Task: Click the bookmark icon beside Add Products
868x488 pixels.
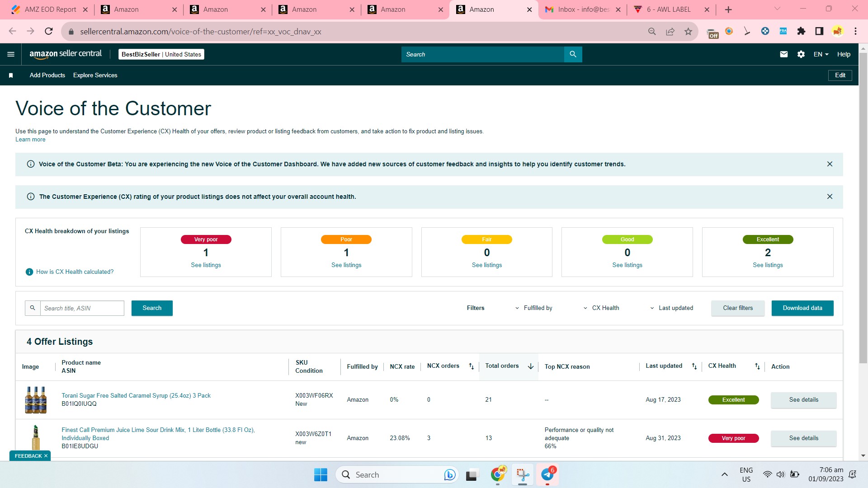Action: tap(11, 75)
